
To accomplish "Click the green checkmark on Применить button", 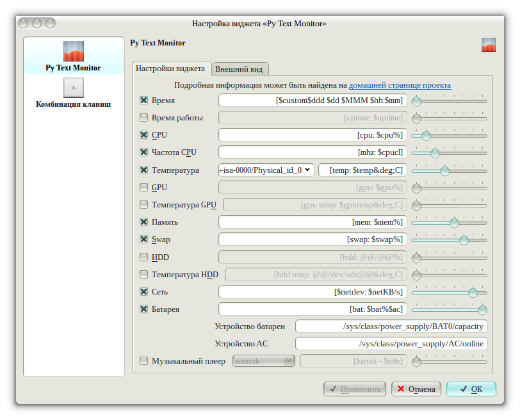I will 332,389.
